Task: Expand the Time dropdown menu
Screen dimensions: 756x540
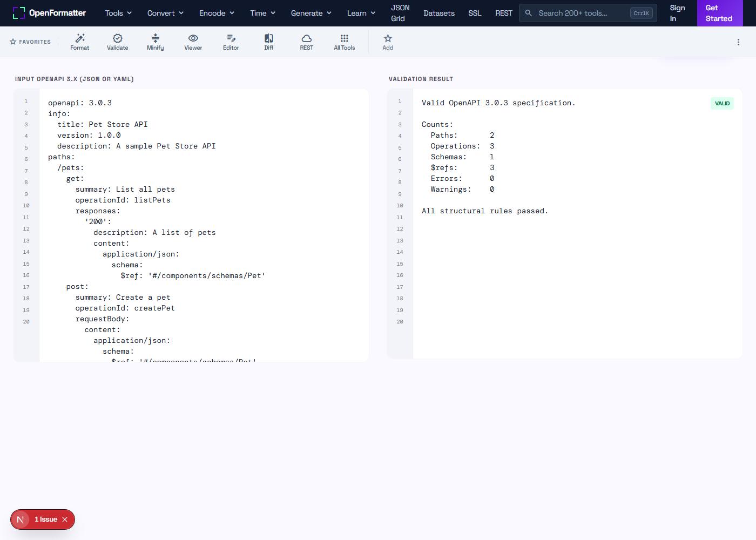Action: pyautogui.click(x=262, y=13)
